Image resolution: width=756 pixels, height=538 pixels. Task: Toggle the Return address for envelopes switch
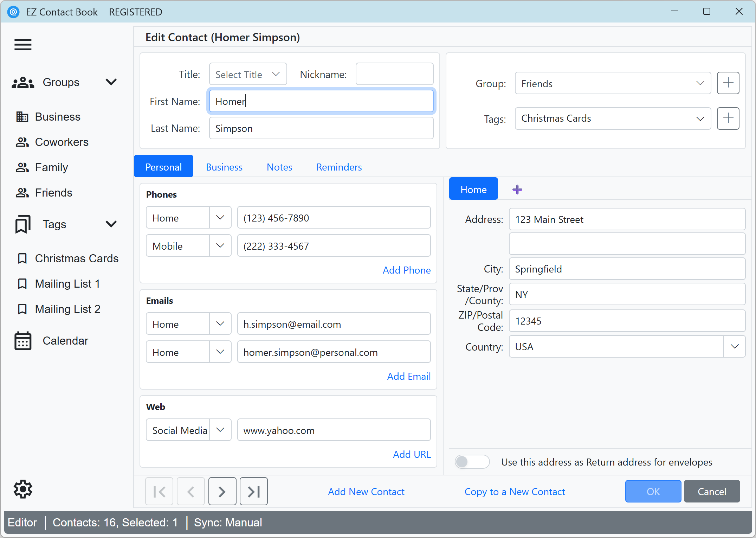tap(472, 462)
